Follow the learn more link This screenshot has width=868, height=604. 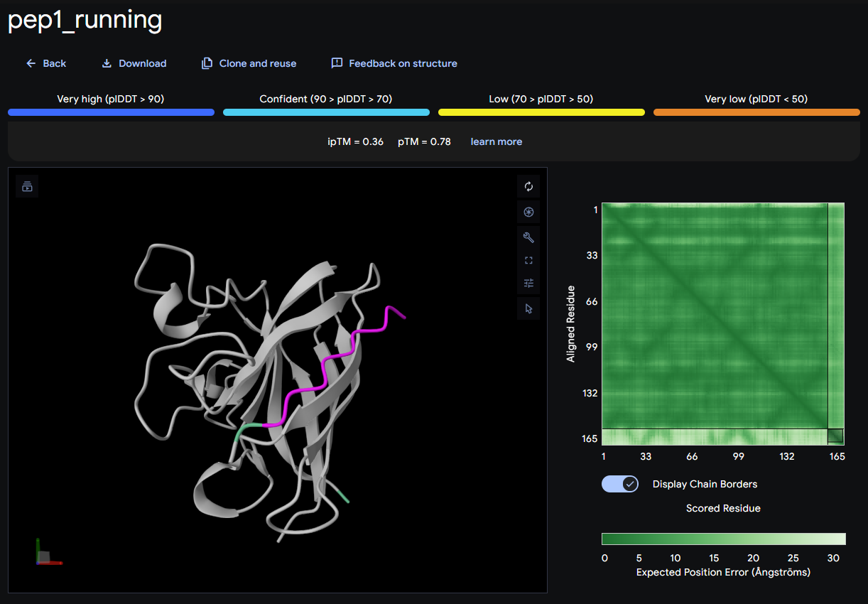point(496,141)
